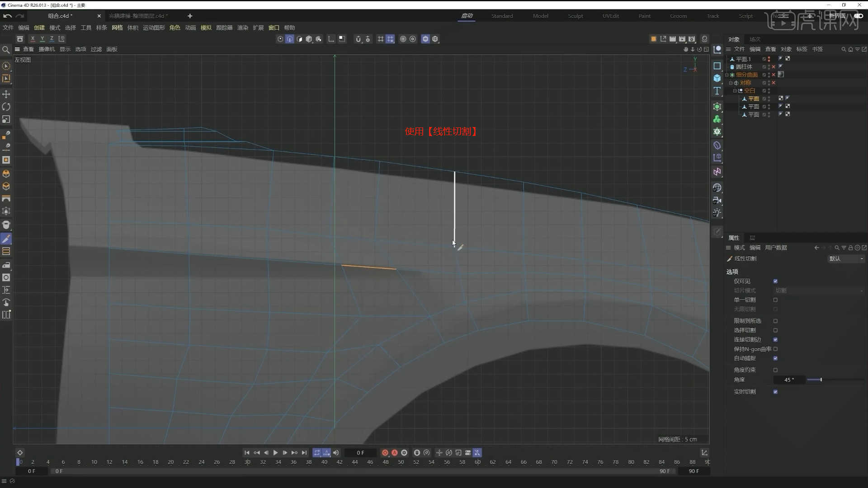
Task: Switch to Model mode cube icon
Action: pyautogui.click(x=309, y=39)
